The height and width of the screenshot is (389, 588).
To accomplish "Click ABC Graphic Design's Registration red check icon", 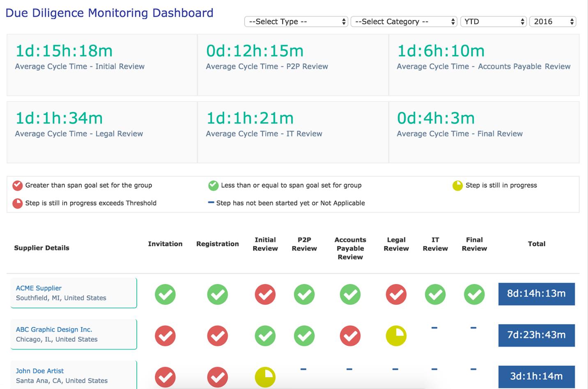I will [x=218, y=336].
